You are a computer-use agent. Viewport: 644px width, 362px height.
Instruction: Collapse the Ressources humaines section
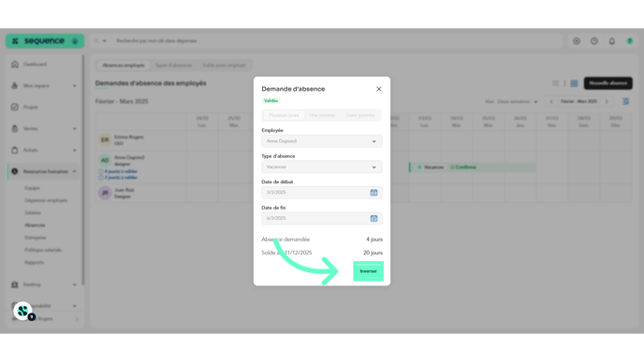[x=74, y=171]
